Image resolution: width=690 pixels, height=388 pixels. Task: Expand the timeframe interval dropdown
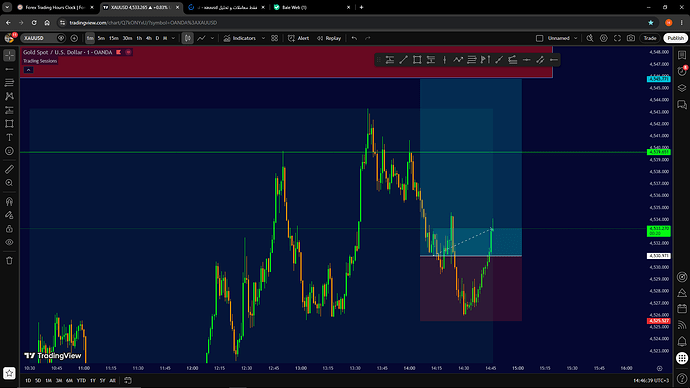pos(173,38)
